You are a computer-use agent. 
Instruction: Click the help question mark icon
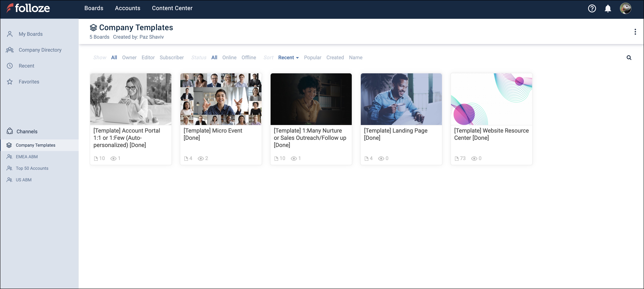592,8
